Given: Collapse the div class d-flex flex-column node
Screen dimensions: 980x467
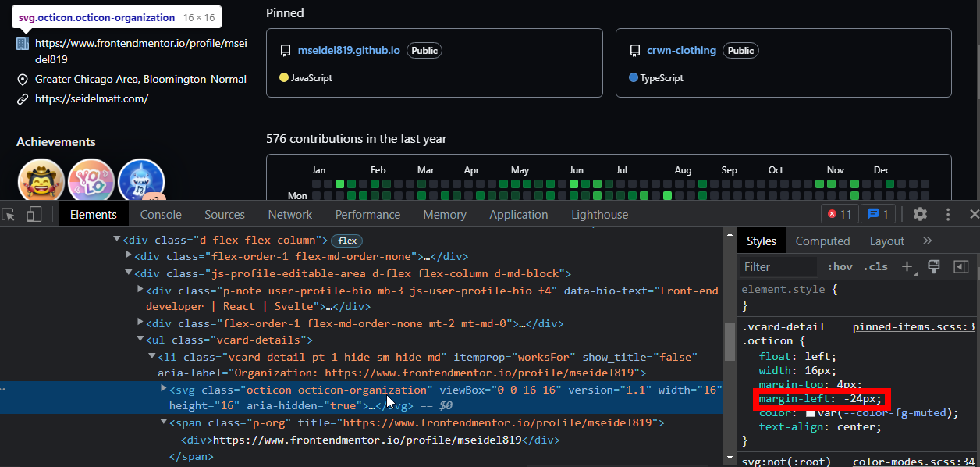Looking at the screenshot, I should click(x=117, y=240).
